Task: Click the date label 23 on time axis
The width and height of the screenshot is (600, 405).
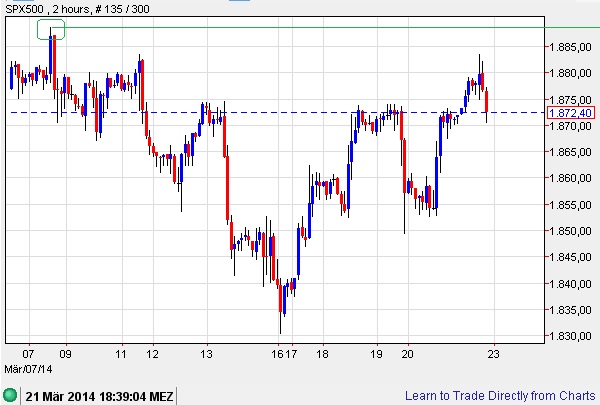Action: tap(493, 354)
